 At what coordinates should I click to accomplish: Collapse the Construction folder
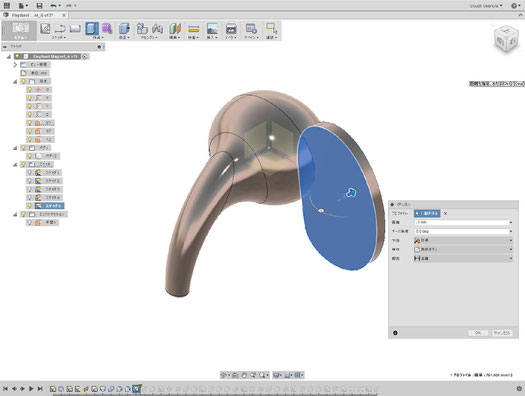[15, 214]
